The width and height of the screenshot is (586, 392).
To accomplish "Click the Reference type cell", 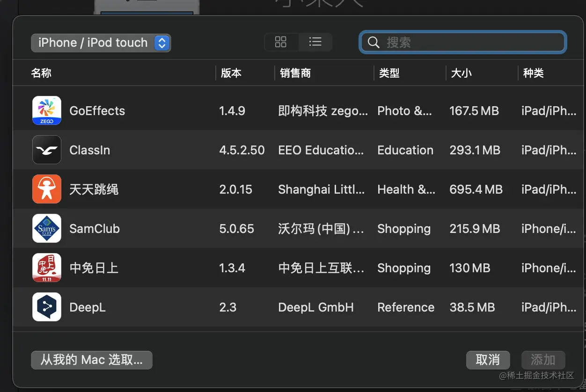I will pos(406,307).
